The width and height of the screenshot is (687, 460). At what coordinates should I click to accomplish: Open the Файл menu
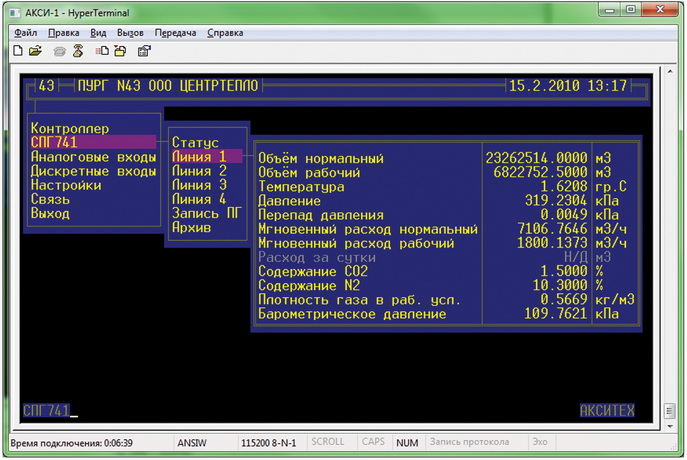click(x=25, y=33)
